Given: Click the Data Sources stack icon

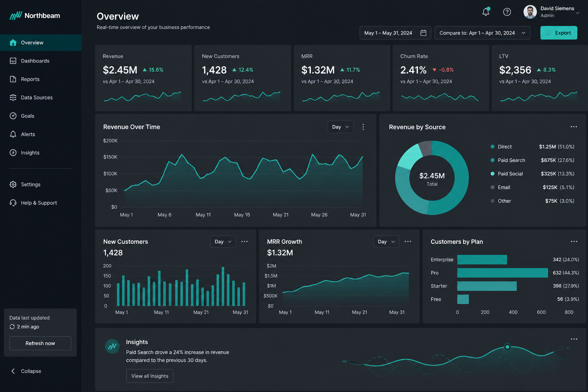Looking at the screenshot, I should pos(13,98).
